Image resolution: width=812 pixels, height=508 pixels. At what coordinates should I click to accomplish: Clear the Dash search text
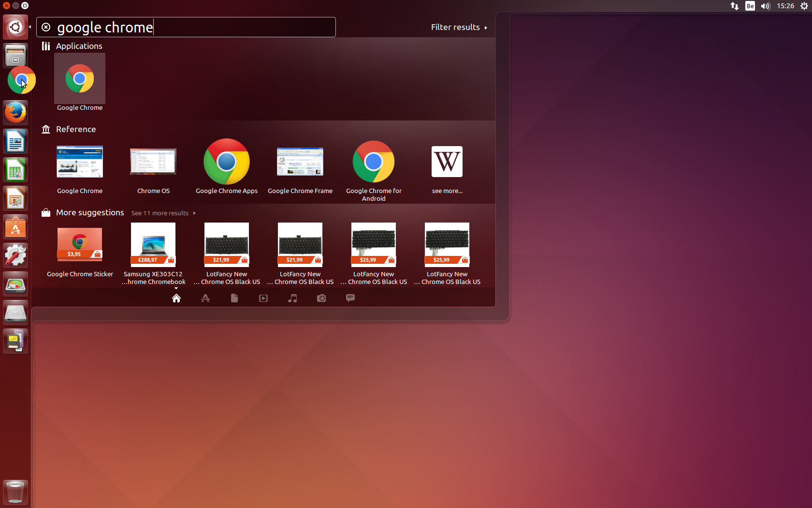pyautogui.click(x=46, y=27)
